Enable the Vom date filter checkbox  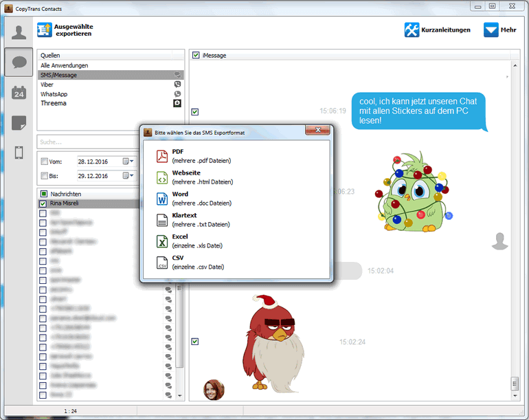coord(44,162)
